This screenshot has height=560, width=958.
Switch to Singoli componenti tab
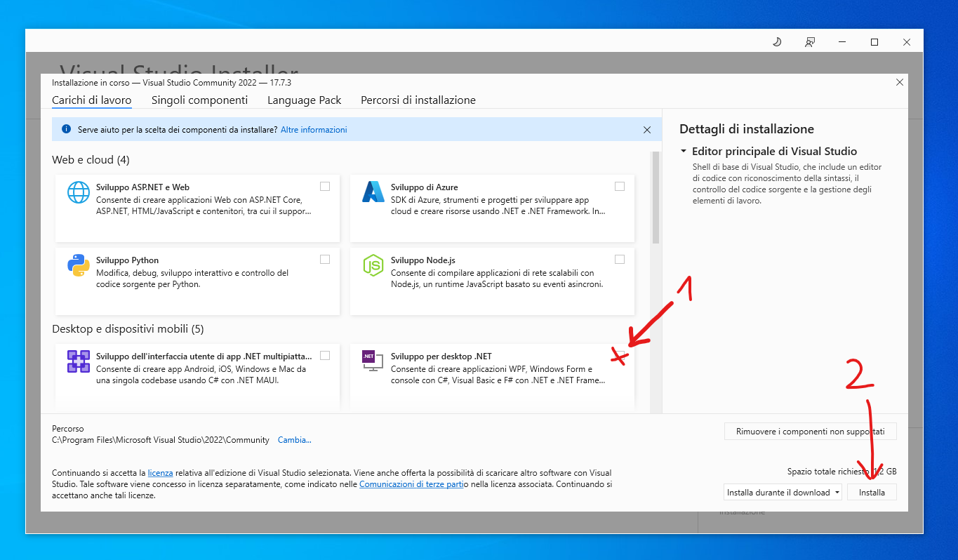point(199,100)
